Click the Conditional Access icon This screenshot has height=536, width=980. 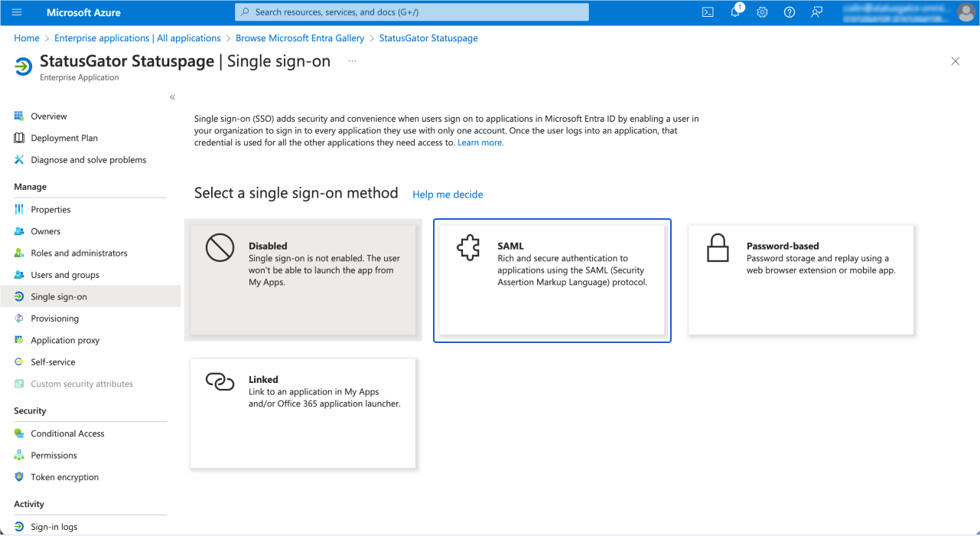tap(19, 433)
